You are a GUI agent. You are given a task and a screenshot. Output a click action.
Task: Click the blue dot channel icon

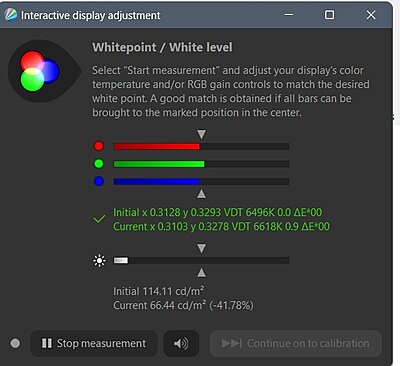[99, 181]
